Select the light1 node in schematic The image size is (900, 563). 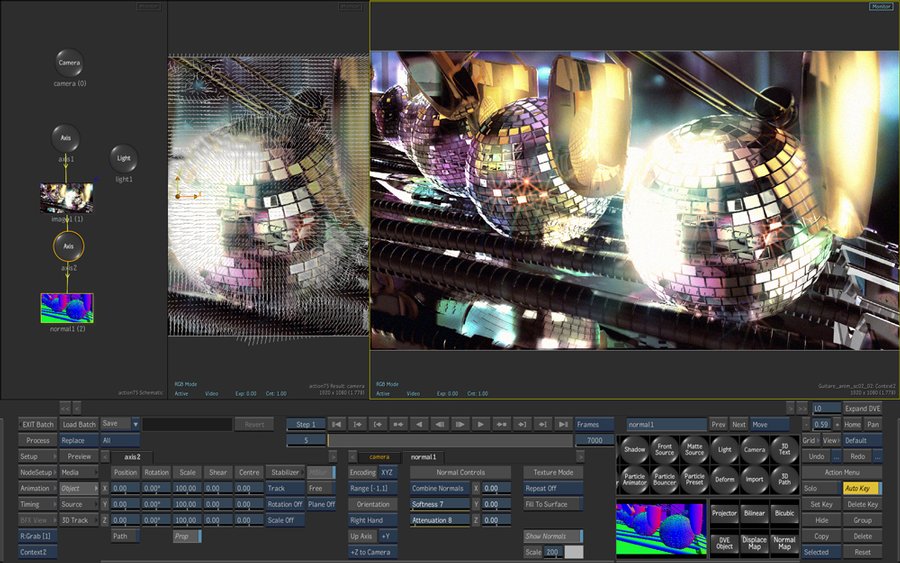124,158
